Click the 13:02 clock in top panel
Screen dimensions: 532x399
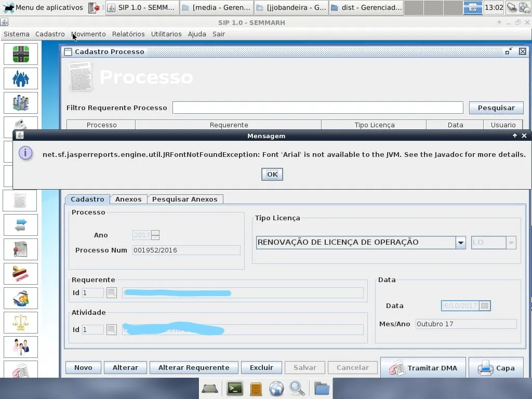click(x=494, y=7)
